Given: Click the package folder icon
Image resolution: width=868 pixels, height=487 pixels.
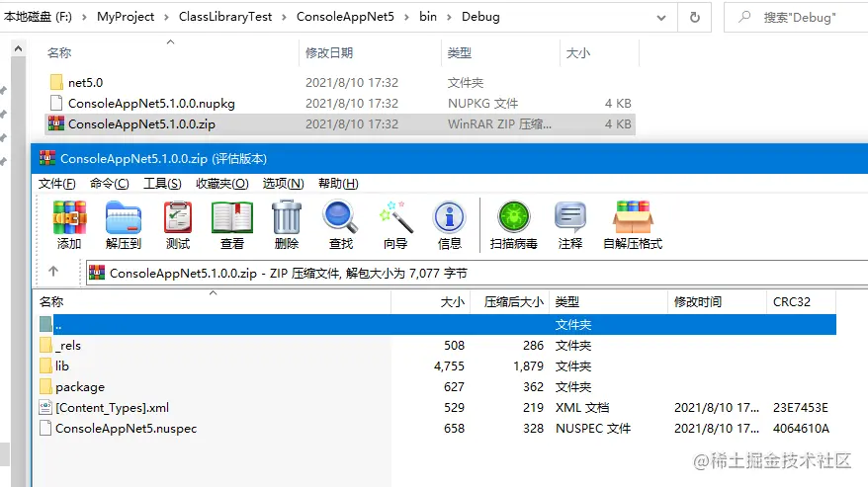Looking at the screenshot, I should point(45,386).
